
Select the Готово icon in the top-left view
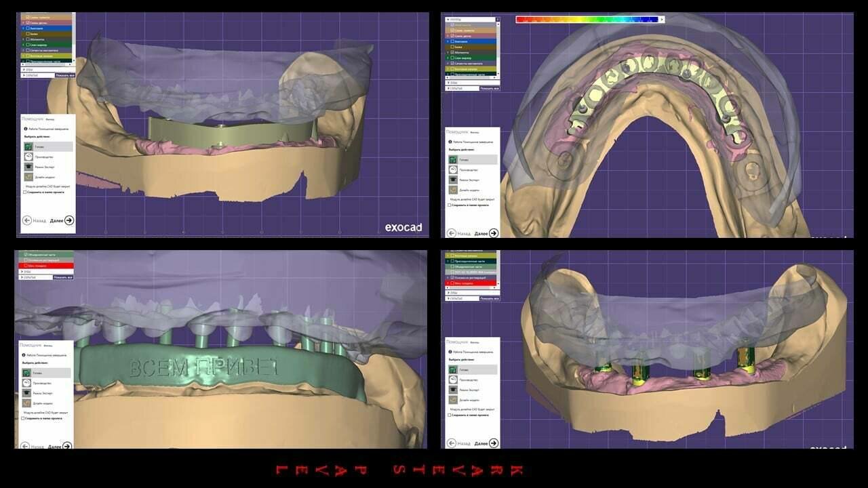[x=28, y=146]
